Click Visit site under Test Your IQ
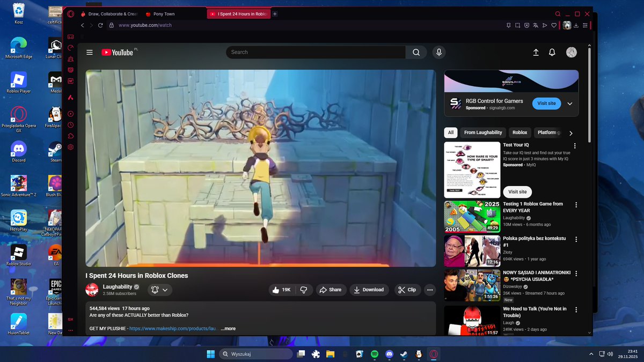Image resolution: width=644 pixels, height=362 pixels. [517, 191]
